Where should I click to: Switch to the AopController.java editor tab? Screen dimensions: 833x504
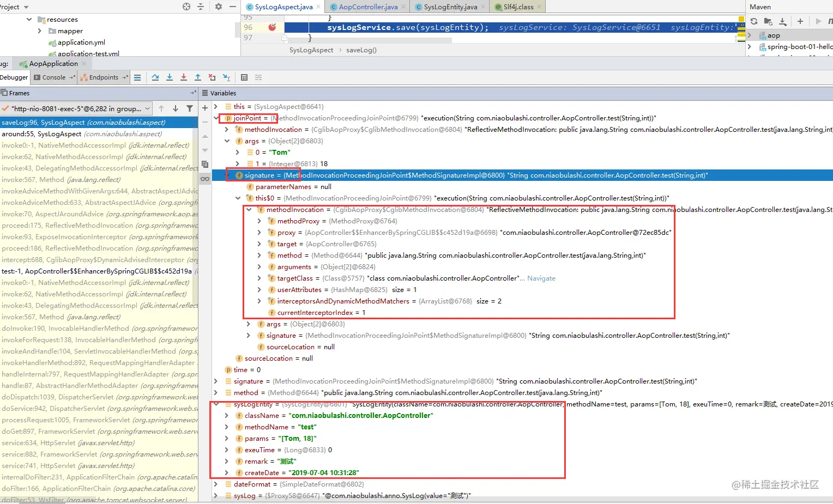(x=368, y=7)
